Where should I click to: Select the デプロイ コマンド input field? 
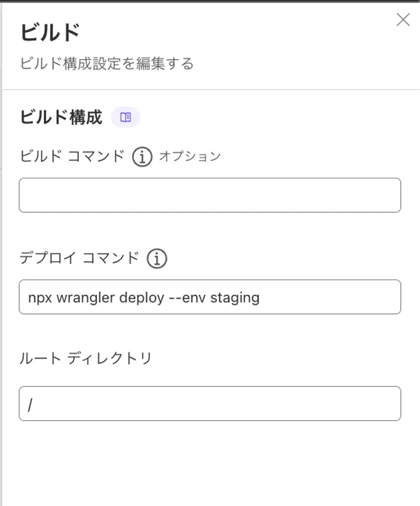pyautogui.click(x=210, y=297)
